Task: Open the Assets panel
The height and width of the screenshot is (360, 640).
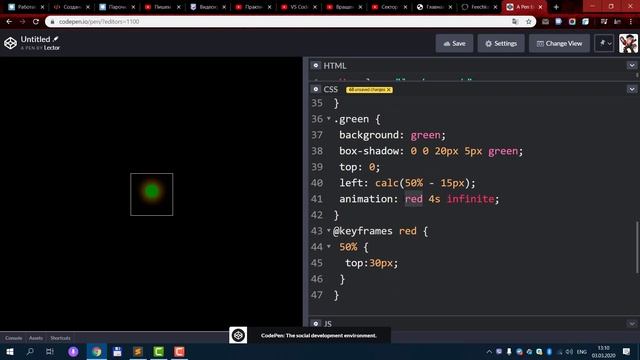Action: click(x=36, y=338)
